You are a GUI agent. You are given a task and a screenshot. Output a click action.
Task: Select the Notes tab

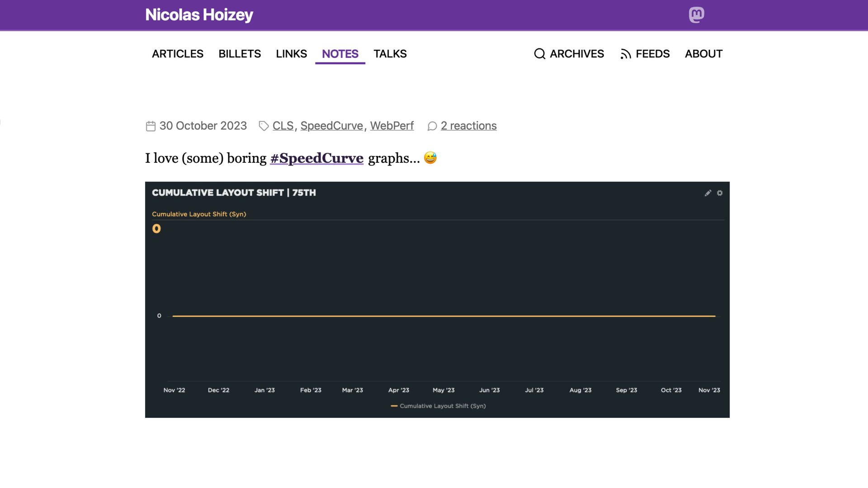[x=340, y=54]
